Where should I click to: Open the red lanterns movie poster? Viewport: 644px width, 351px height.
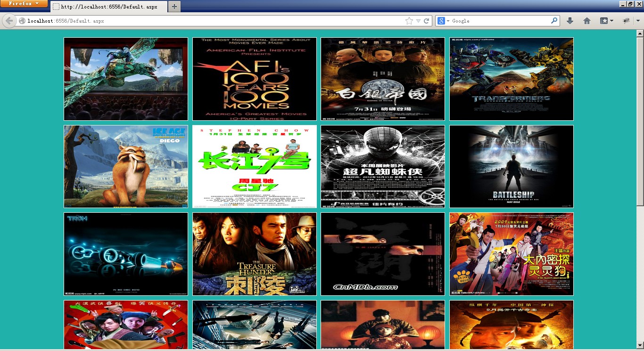(383, 325)
